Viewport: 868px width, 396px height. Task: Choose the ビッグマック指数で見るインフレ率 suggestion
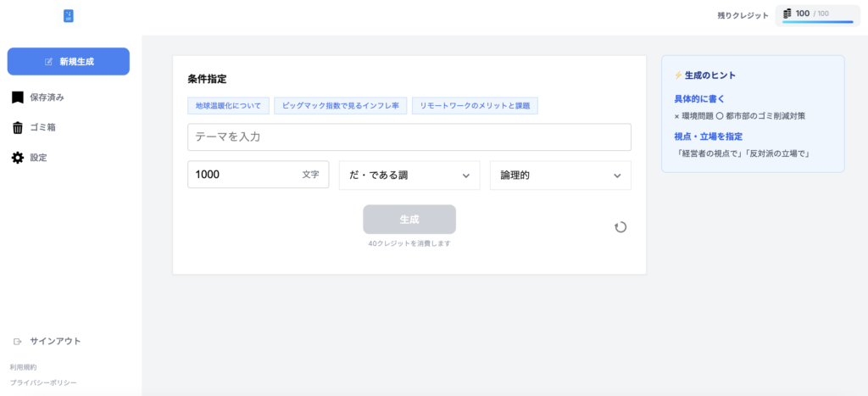point(340,106)
